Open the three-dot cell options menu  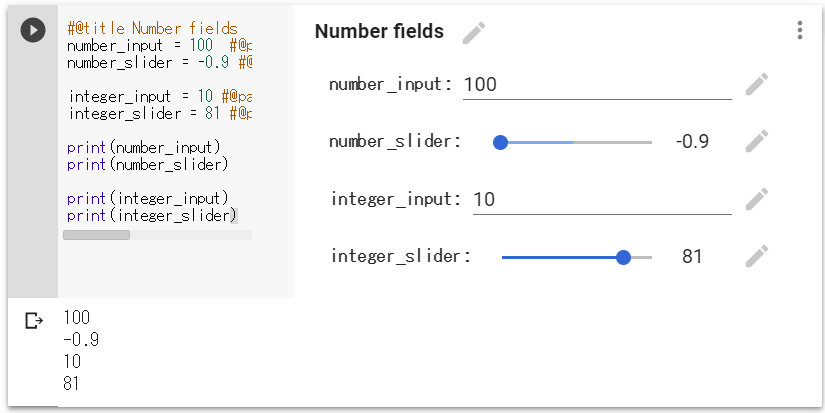pyautogui.click(x=799, y=31)
